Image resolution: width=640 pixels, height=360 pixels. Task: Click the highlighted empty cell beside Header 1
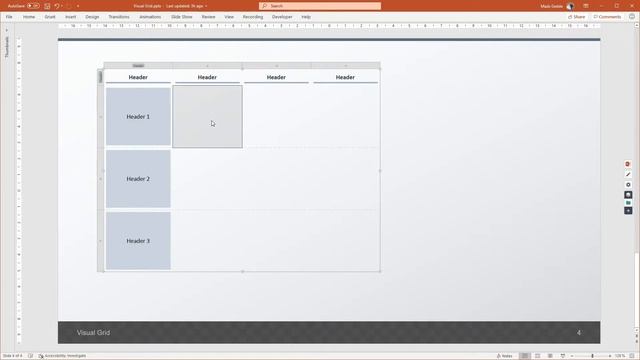point(207,116)
